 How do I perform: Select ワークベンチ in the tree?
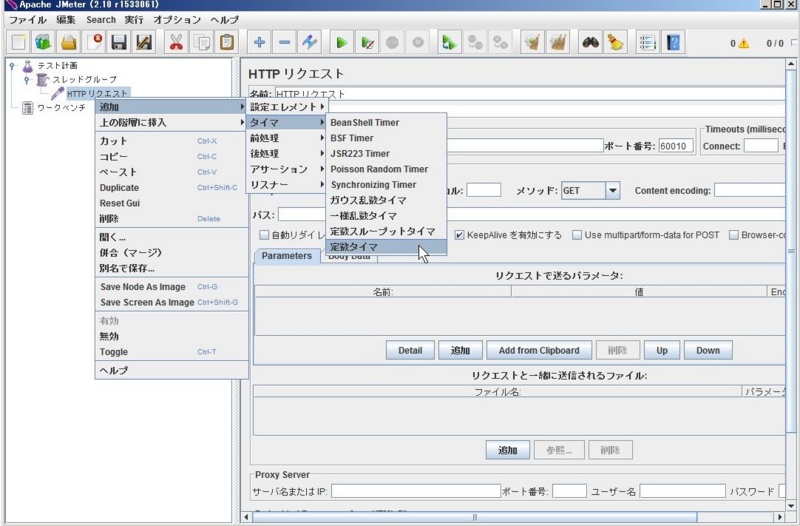point(61,108)
